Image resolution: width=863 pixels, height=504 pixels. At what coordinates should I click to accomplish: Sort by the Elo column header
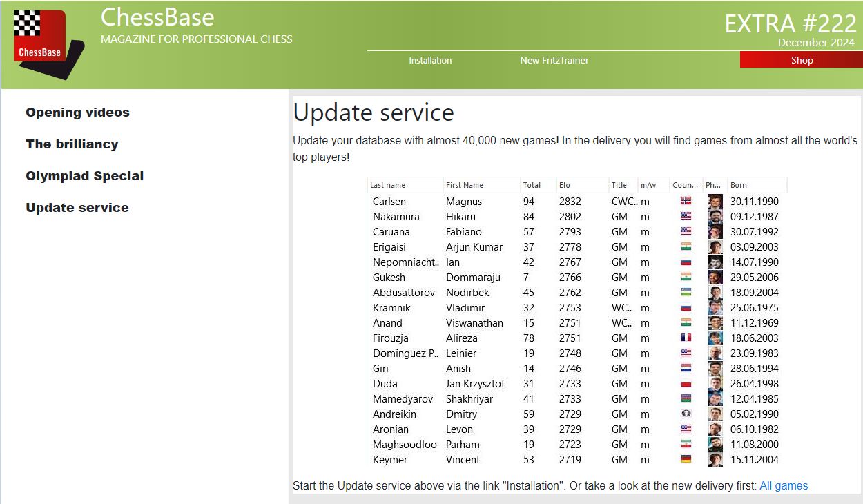coord(565,185)
